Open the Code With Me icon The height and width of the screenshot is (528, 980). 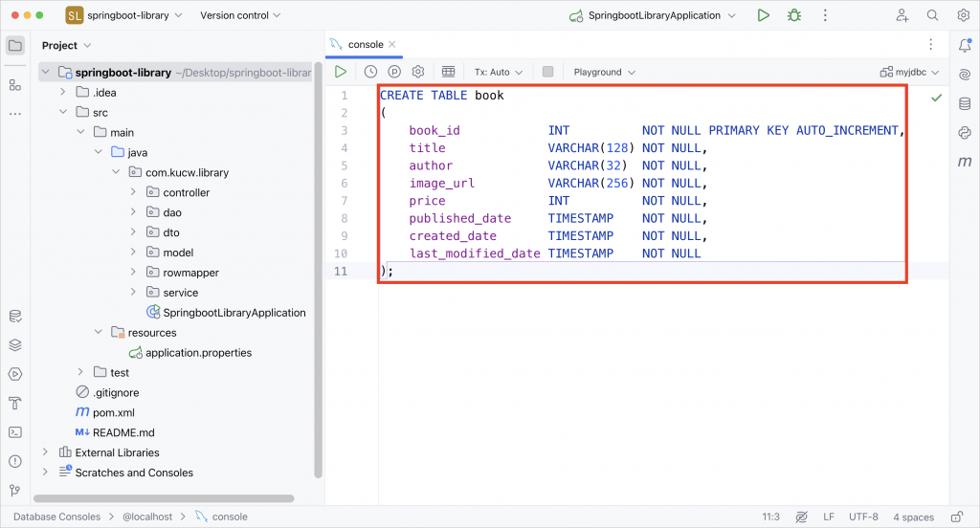pyautogui.click(x=902, y=15)
